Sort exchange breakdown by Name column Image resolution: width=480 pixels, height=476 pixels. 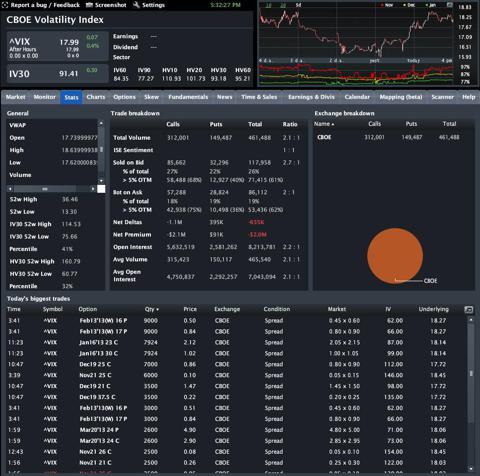pyautogui.click(x=324, y=124)
